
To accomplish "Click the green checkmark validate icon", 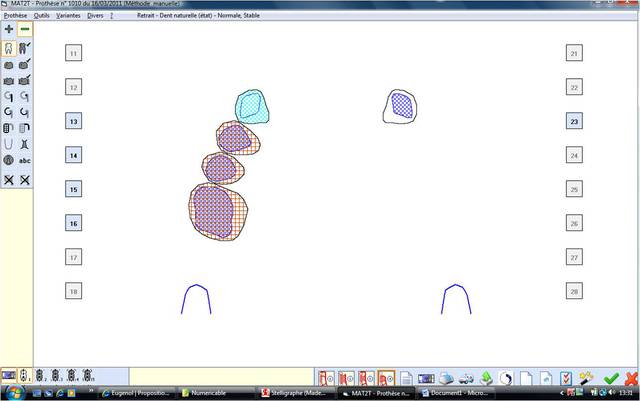I will 611,378.
